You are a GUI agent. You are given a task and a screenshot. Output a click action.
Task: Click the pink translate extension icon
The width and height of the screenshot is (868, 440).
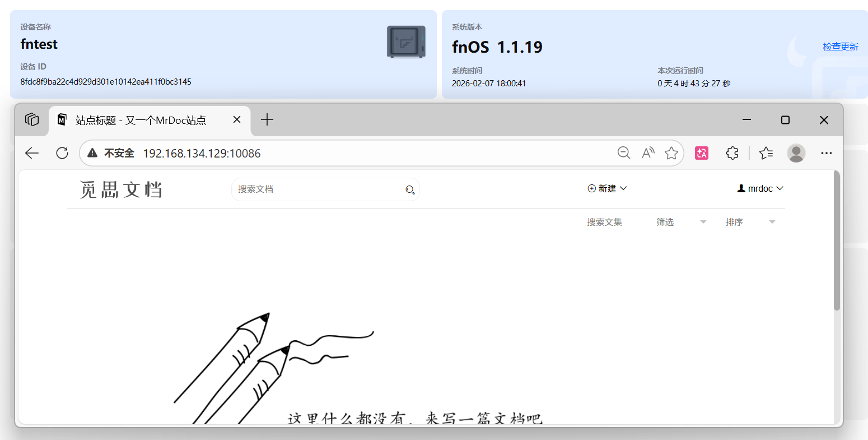(x=702, y=153)
